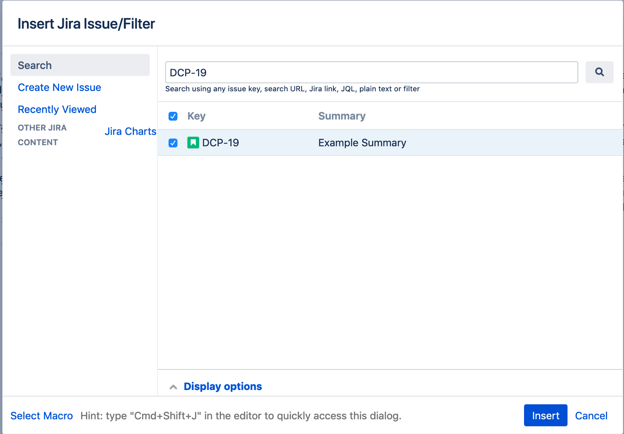Screen dimensions: 624x434
Task: Click the search field containing DCP-19
Action: [371, 72]
